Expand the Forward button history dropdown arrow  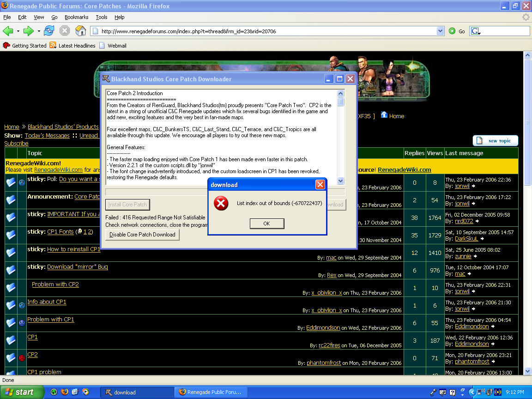pyautogui.click(x=39, y=31)
